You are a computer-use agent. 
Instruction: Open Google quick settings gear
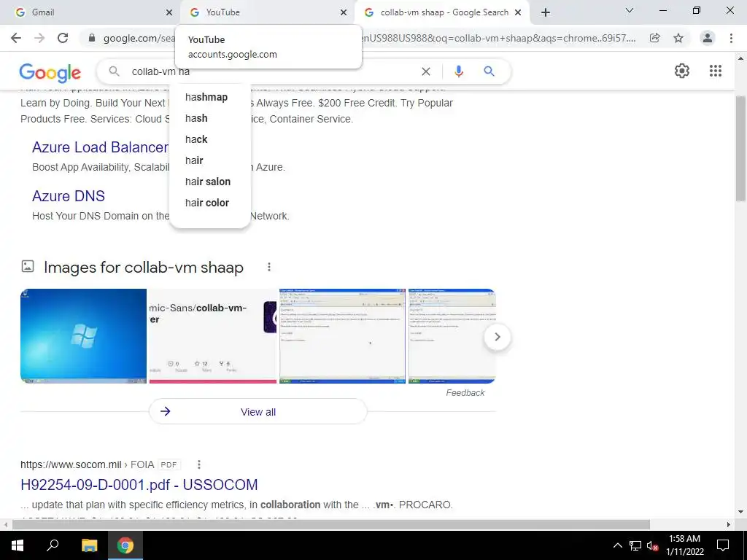click(682, 71)
